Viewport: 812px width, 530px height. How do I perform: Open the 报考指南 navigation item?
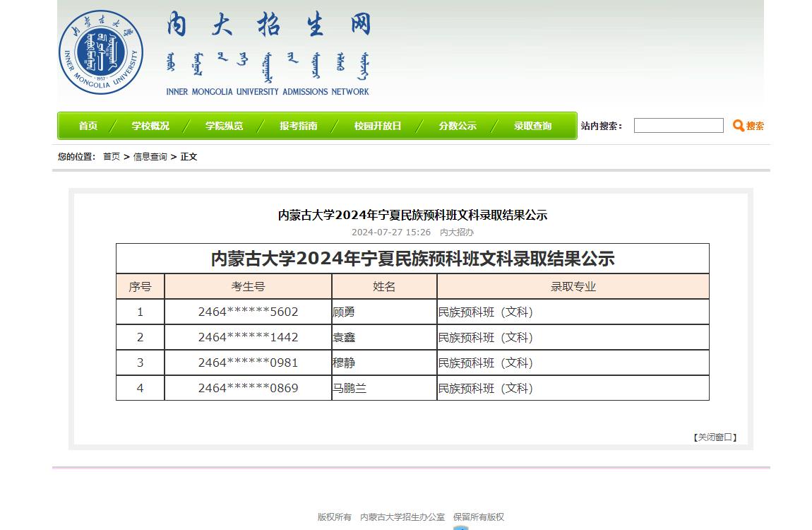[298, 126]
